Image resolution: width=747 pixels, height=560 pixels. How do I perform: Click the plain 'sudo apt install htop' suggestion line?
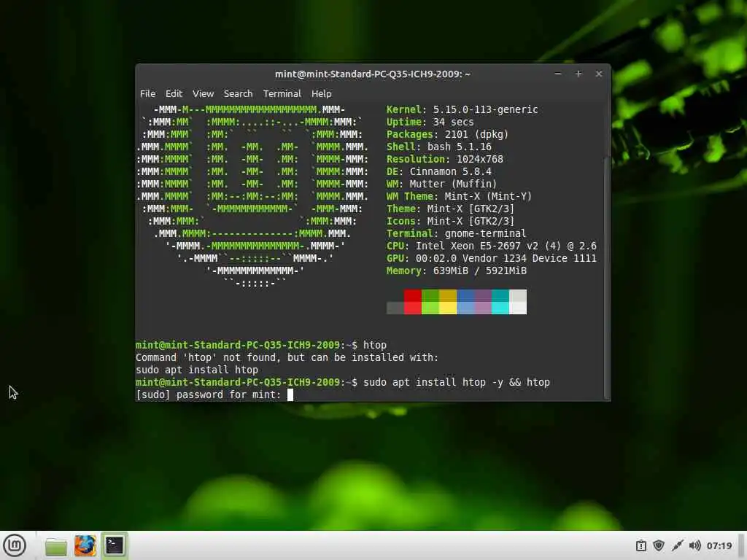pos(197,370)
